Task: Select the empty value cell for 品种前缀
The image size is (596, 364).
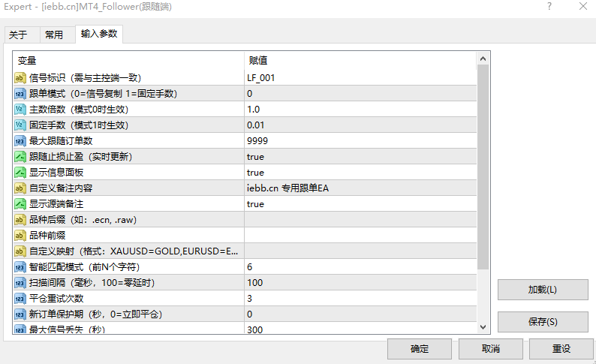Action: [x=360, y=236]
